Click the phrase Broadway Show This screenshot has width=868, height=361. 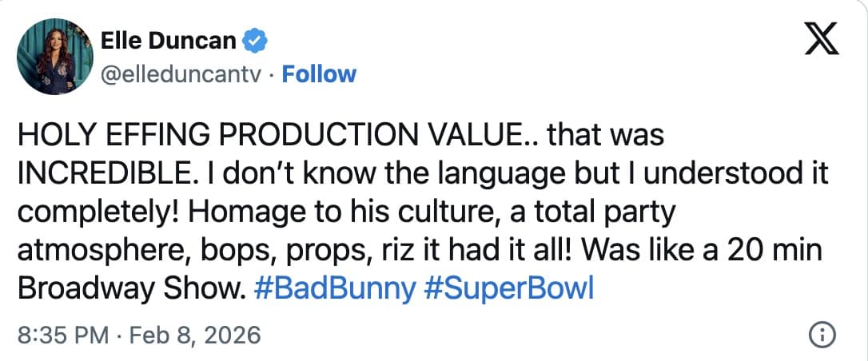(x=128, y=288)
